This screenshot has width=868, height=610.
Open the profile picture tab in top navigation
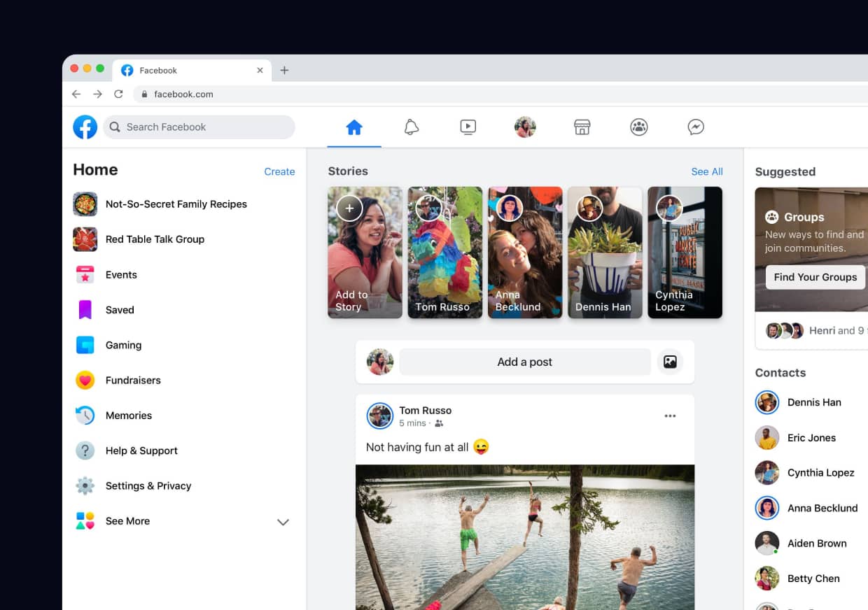coord(525,127)
